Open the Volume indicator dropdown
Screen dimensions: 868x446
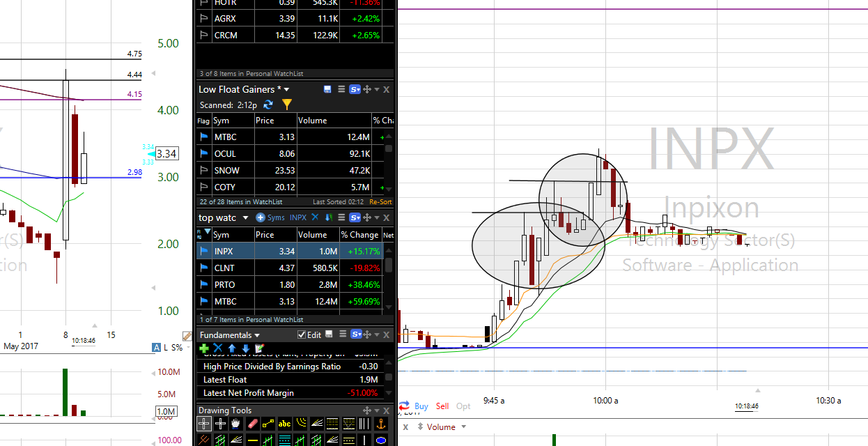(464, 427)
